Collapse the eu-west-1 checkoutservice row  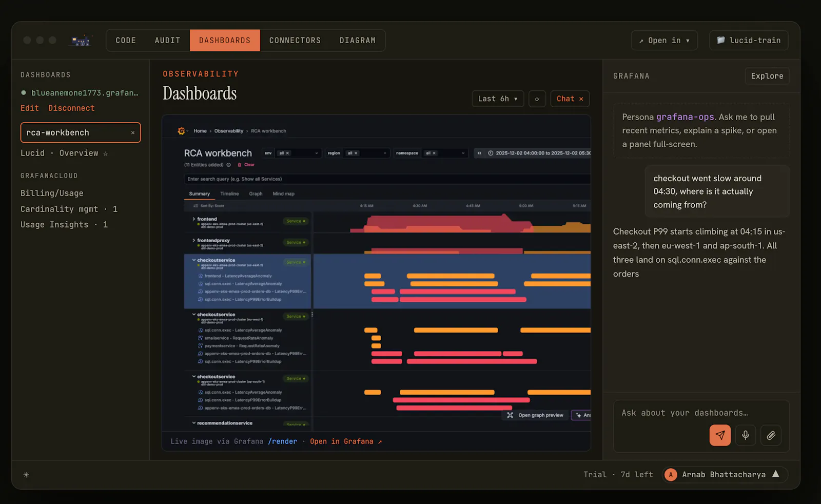(194, 315)
